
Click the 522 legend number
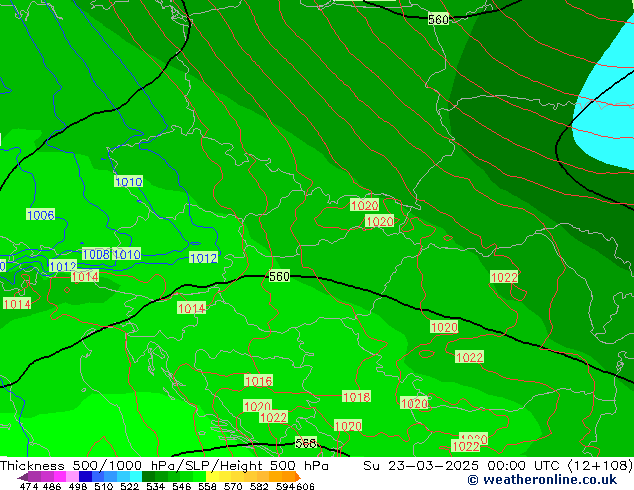click(x=129, y=486)
